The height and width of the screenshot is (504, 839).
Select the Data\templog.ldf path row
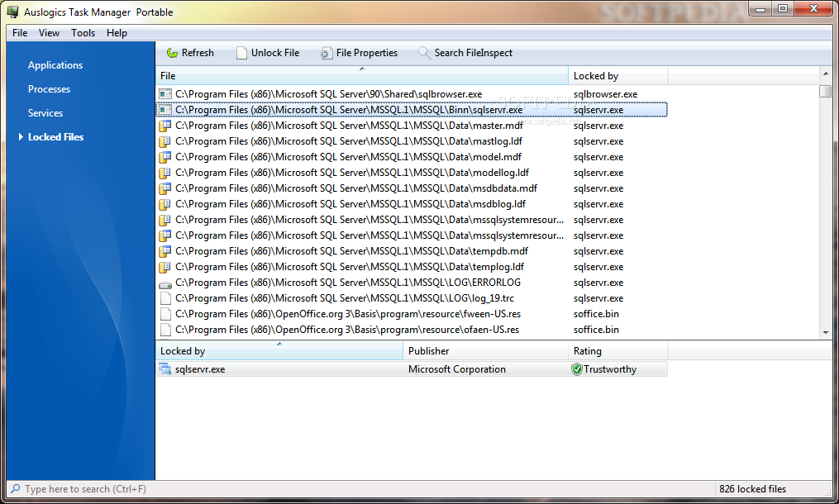coord(412,267)
